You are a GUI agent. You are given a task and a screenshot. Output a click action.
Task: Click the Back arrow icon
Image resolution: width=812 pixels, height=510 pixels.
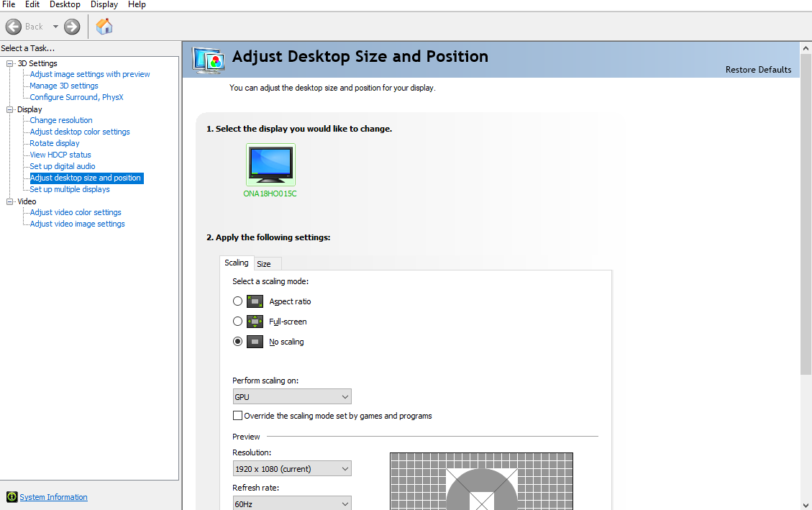point(14,27)
